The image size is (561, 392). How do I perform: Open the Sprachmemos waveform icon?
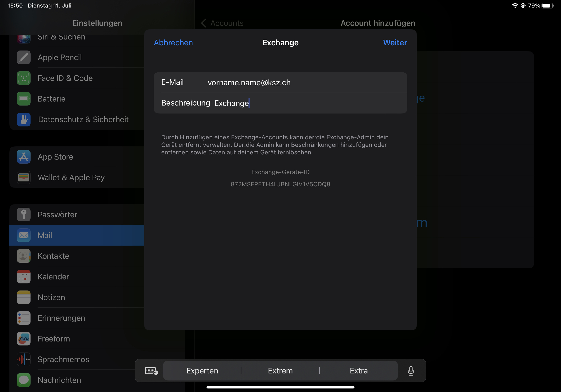point(24,359)
